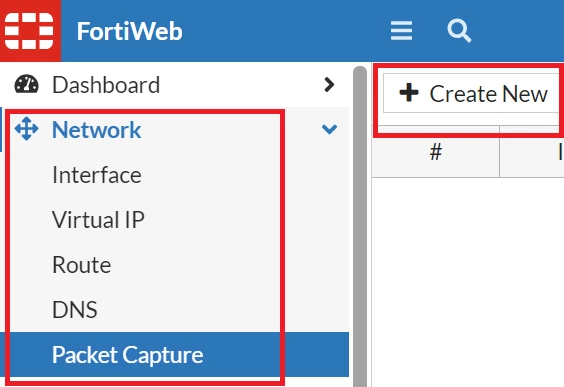564x387 pixels.
Task: Go to the Virtual IP page
Action: click(98, 220)
